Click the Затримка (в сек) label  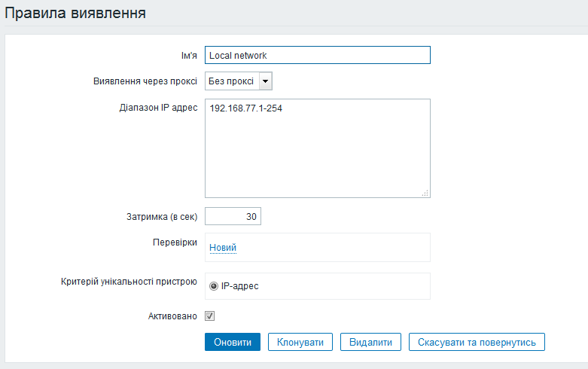[162, 217]
